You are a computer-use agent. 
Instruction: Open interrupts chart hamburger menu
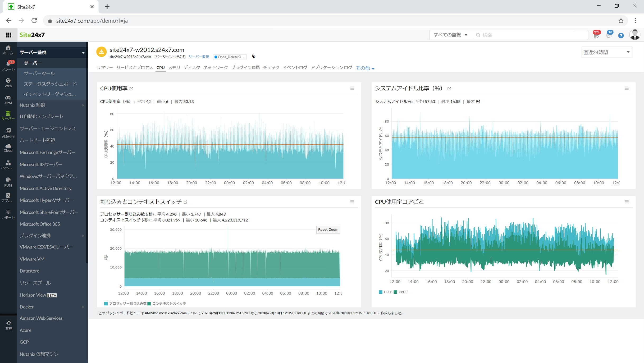point(352,202)
